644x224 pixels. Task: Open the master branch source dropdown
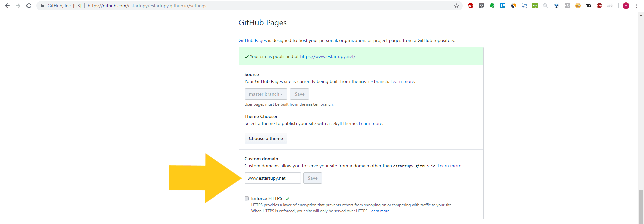tap(266, 94)
